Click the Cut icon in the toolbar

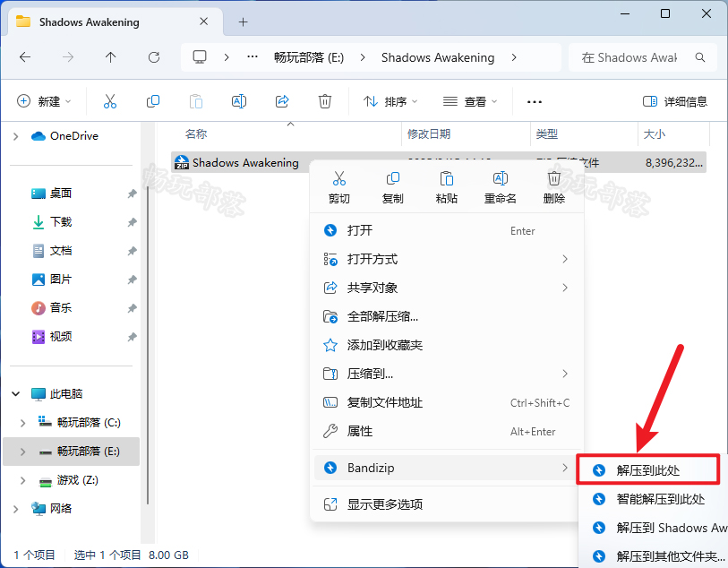(110, 101)
